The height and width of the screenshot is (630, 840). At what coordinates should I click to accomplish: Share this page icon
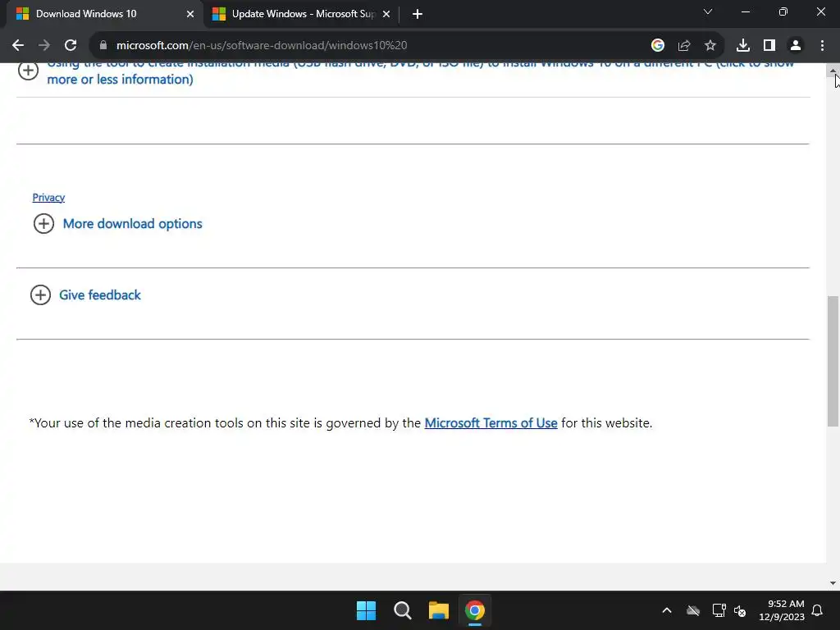pyautogui.click(x=684, y=46)
